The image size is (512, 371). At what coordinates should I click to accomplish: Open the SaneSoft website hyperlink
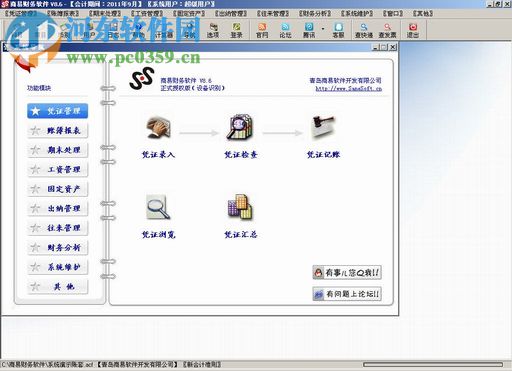coord(348,89)
